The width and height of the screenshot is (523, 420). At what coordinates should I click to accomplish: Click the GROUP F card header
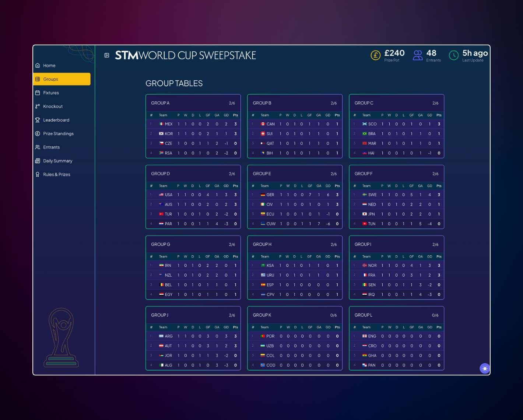click(x=396, y=174)
